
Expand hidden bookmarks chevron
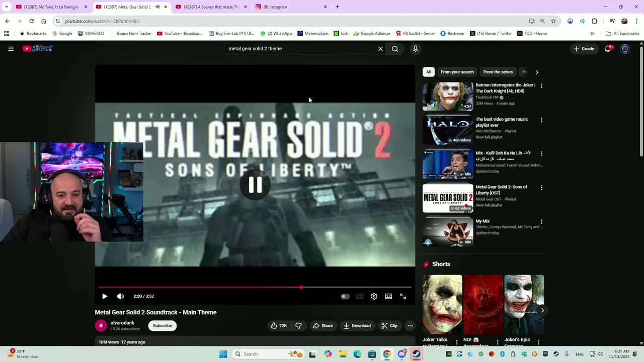click(x=592, y=34)
